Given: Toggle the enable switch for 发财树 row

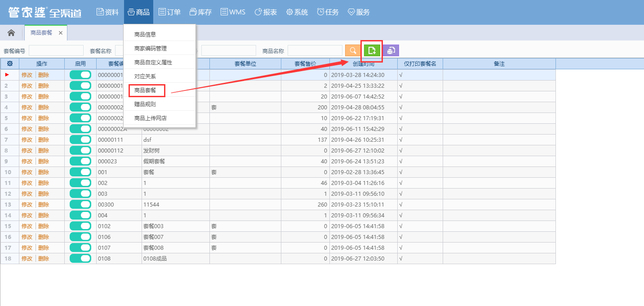Looking at the screenshot, I should pos(80,150).
